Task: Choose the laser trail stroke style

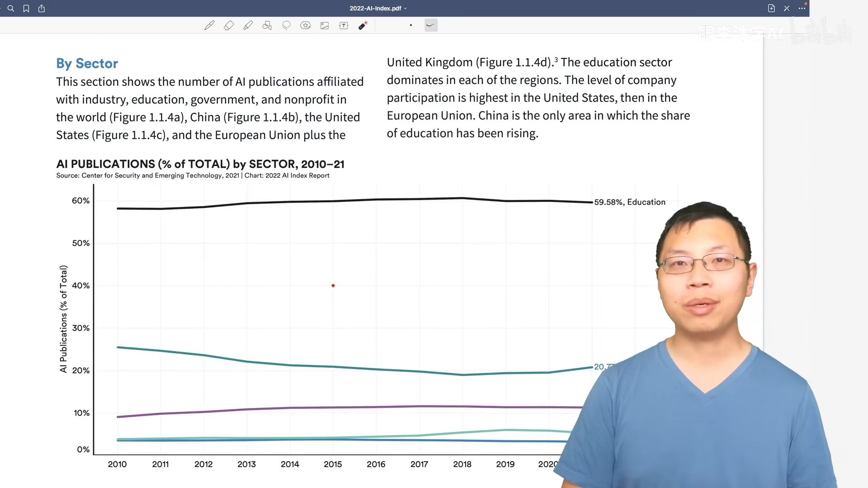Action: click(430, 25)
